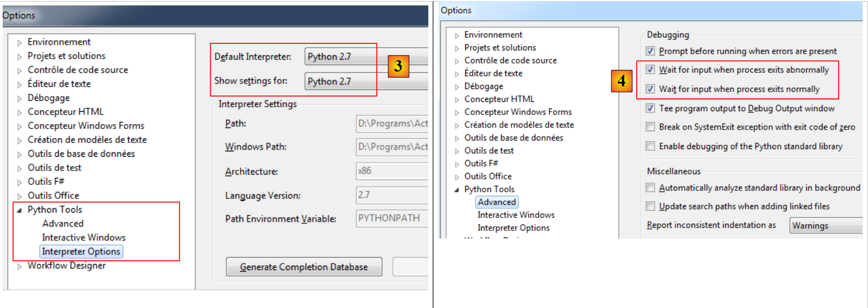Select Interactive Windows in the right tree
Viewport: 868px width, 308px height.
click(516, 215)
